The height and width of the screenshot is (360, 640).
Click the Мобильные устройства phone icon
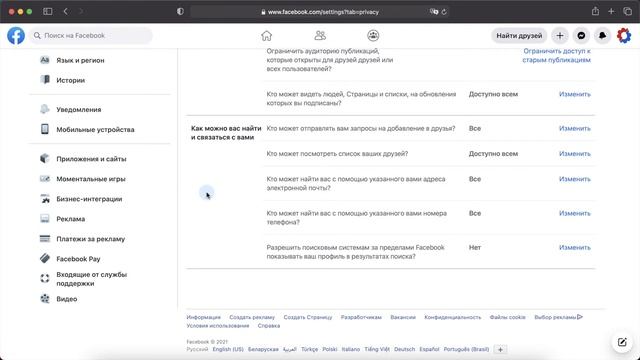(45, 129)
